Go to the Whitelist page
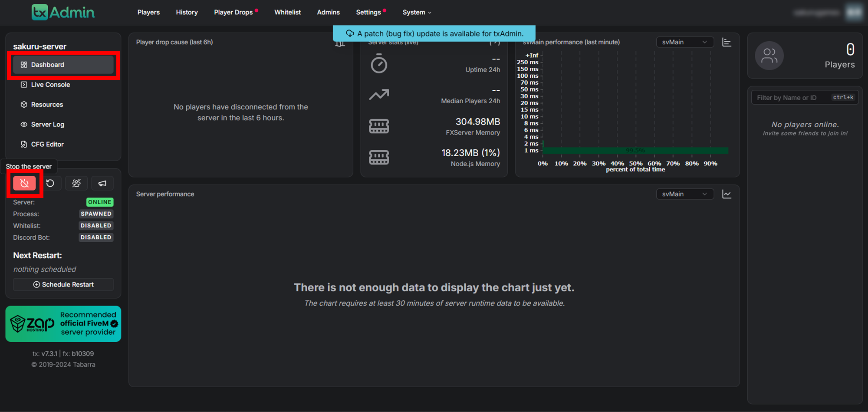The width and height of the screenshot is (868, 412). tap(287, 12)
